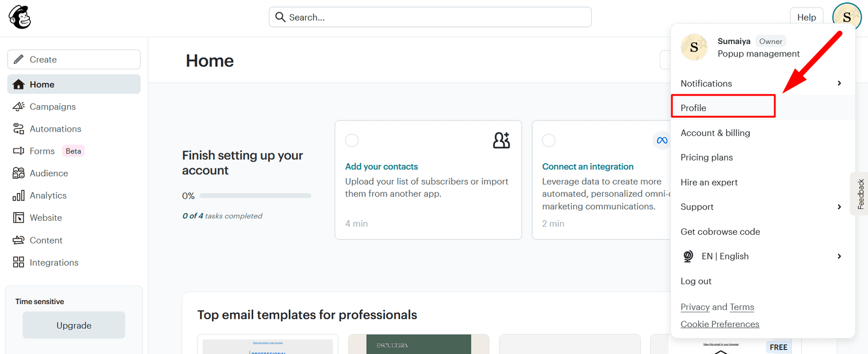
Task: Select the Automations icon in sidebar
Action: pyautogui.click(x=18, y=129)
